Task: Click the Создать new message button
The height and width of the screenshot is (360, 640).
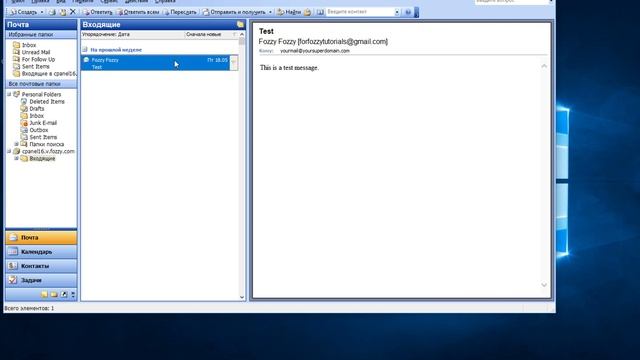Action: pyautogui.click(x=23, y=12)
